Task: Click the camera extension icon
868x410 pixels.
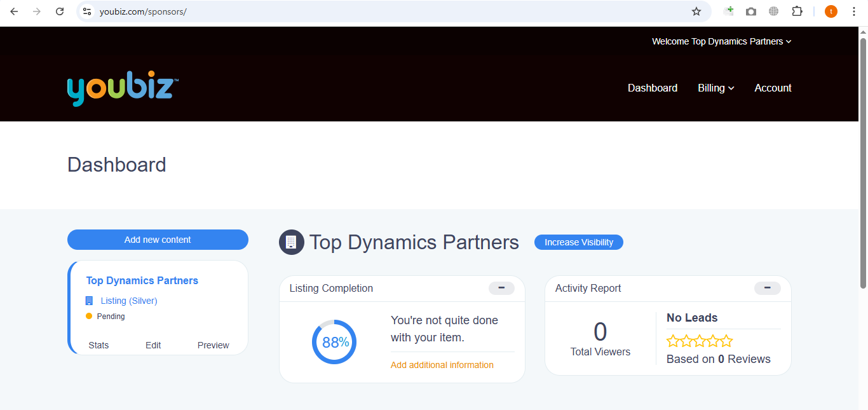Action: point(751,11)
